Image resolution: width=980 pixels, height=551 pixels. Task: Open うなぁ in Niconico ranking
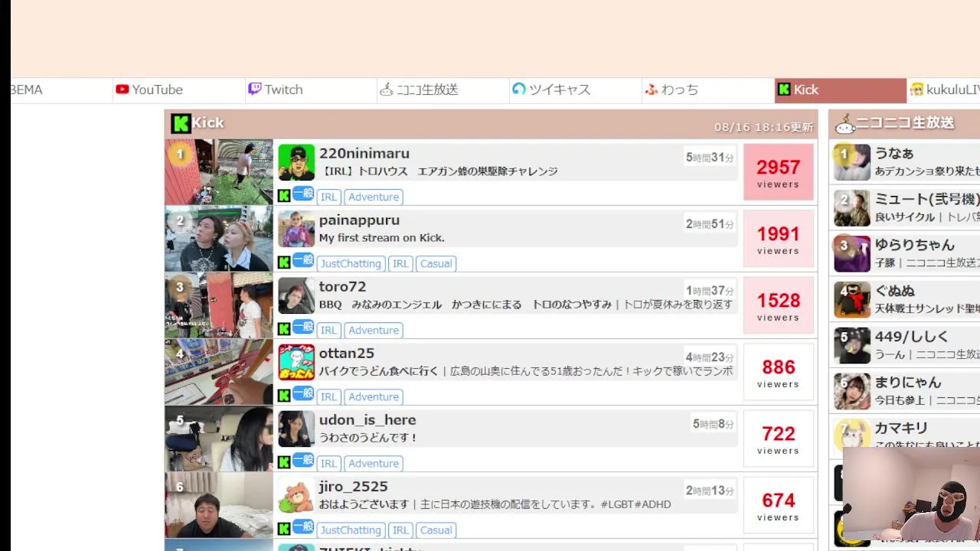(894, 153)
